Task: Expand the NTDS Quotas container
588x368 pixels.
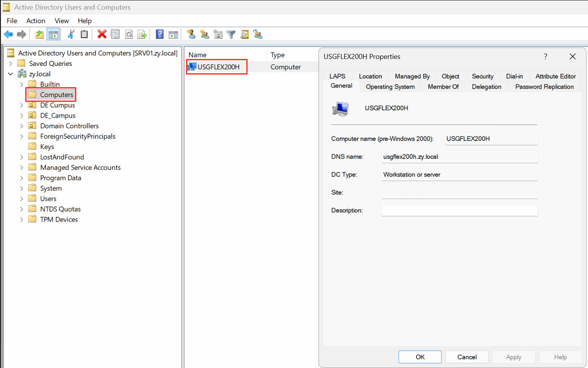Action: pyautogui.click(x=22, y=209)
